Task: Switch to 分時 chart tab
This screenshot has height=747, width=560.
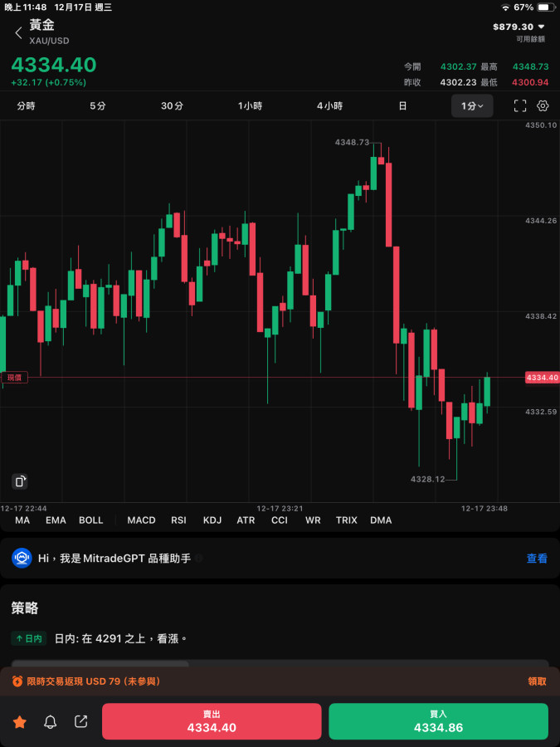Action: (26, 105)
